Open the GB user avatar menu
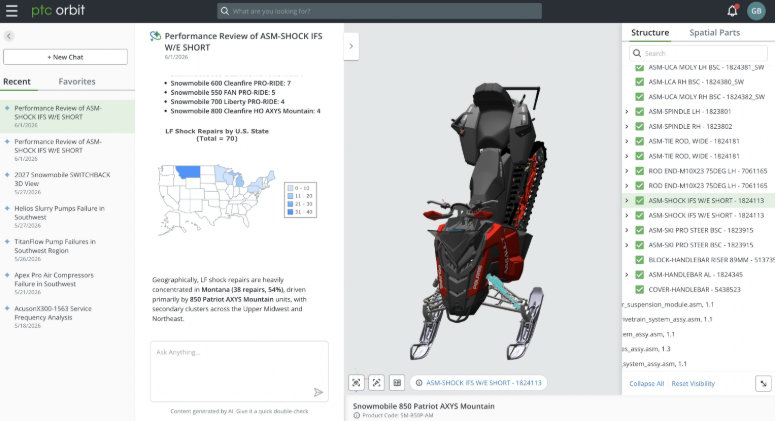 coord(756,11)
